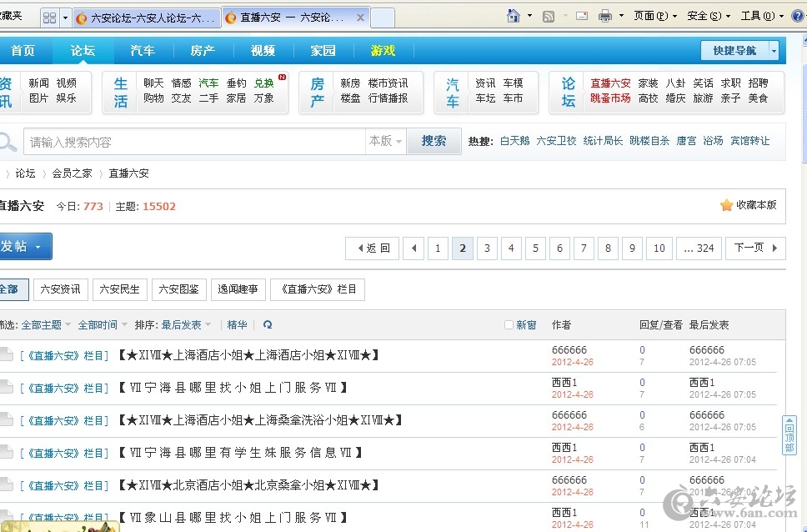Switch to the 六安资讯 category tab
The image size is (807, 532).
pyautogui.click(x=61, y=289)
